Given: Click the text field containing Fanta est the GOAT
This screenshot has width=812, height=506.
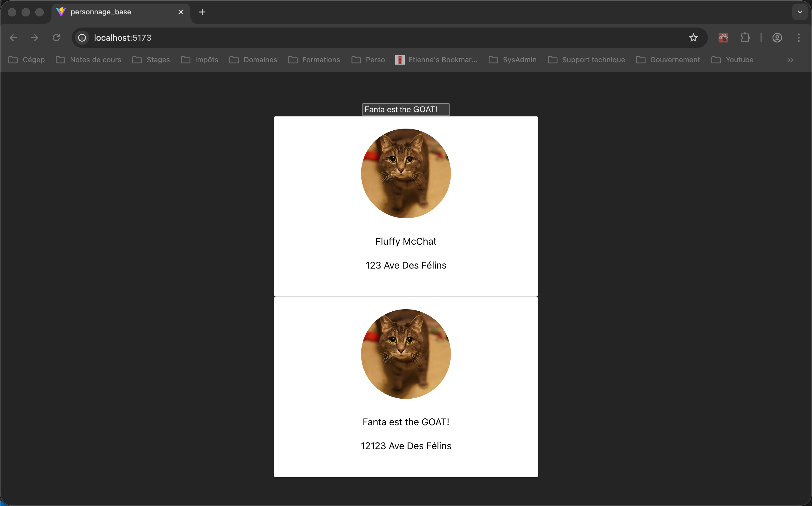Looking at the screenshot, I should pos(406,109).
